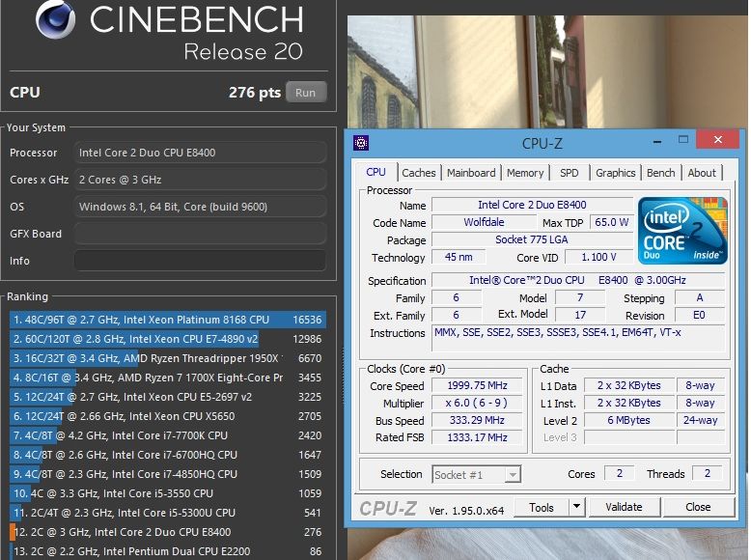Click the Cores count value in CPU-Z
This screenshot has height=560, width=751.
(x=620, y=474)
